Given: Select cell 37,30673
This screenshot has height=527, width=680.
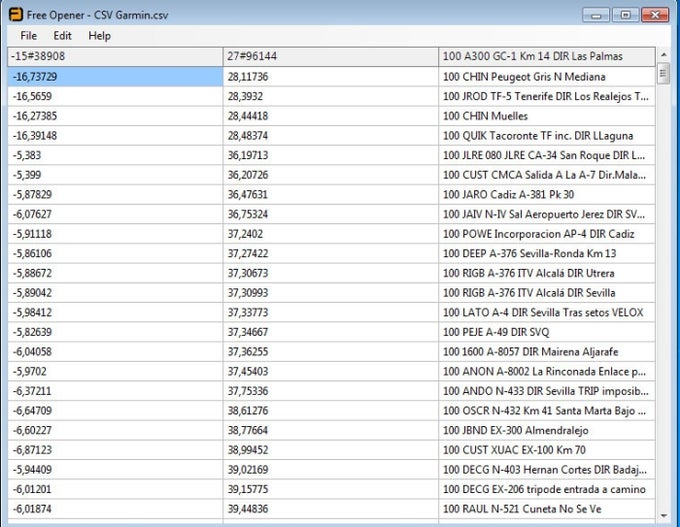Looking at the screenshot, I should tap(330, 273).
